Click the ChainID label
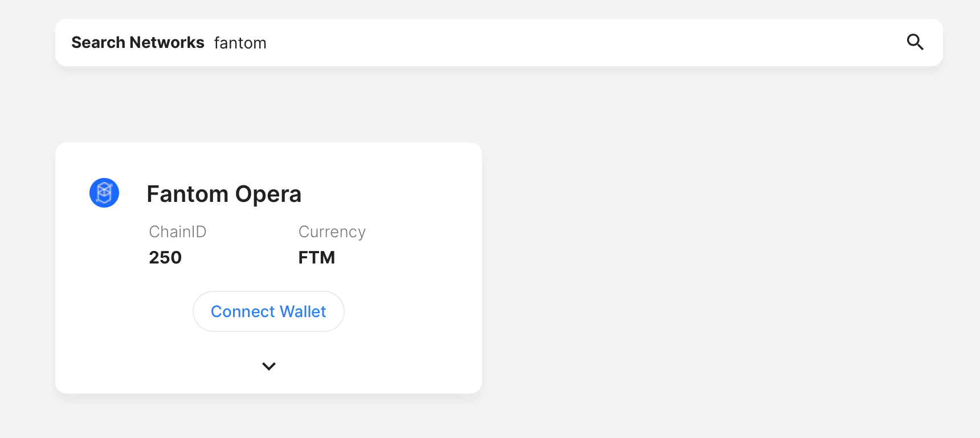 tap(177, 232)
